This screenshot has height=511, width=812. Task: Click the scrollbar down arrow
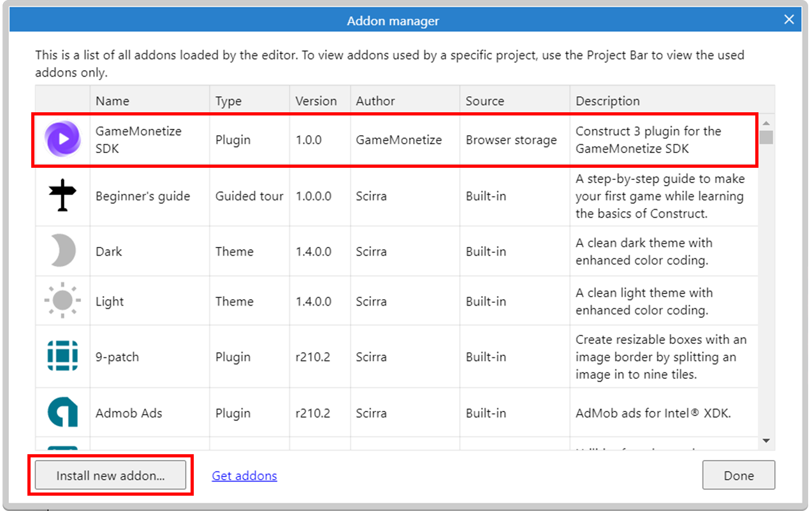coord(766,441)
